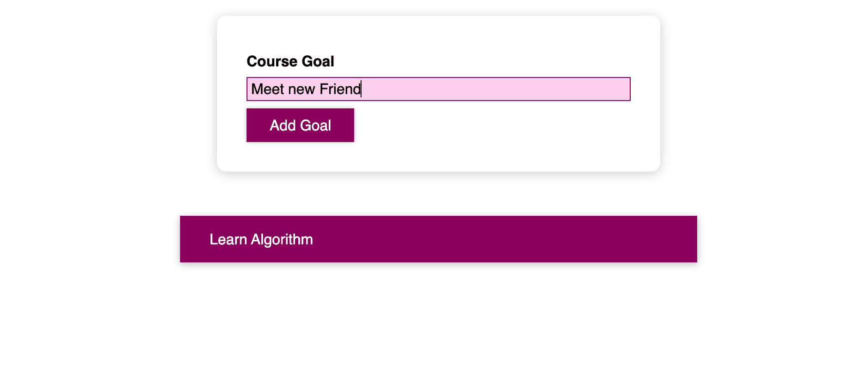Submit the goal using Add Goal
868x368 pixels.
point(300,125)
